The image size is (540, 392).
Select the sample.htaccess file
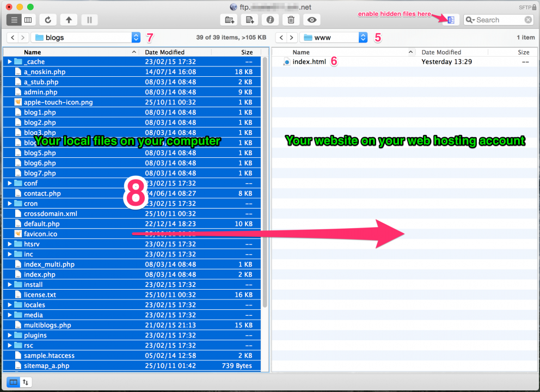132,356
